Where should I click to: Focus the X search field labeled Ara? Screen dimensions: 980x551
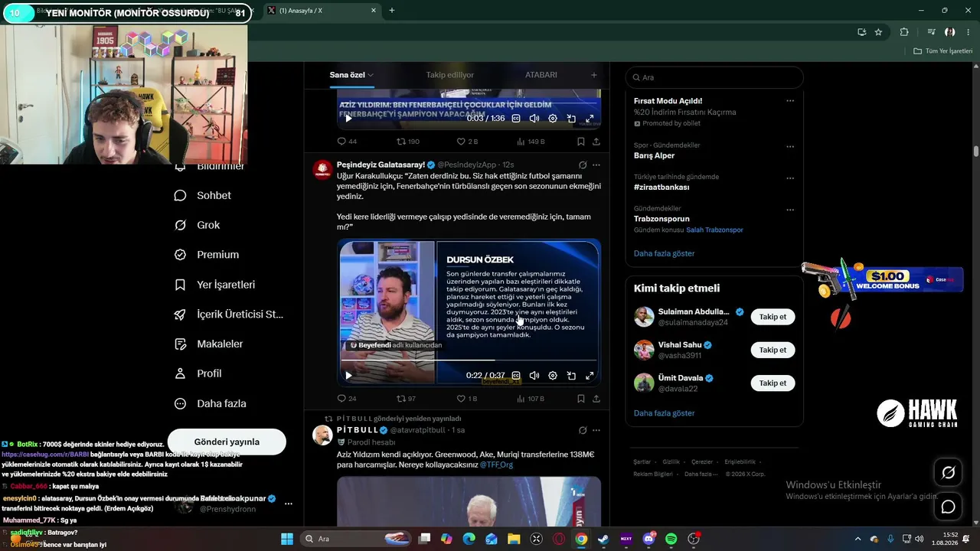714,77
